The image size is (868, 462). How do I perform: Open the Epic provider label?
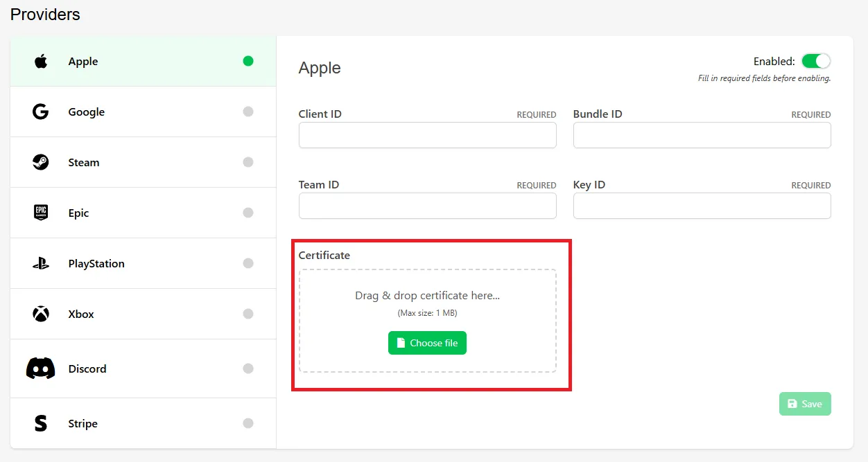(78, 213)
